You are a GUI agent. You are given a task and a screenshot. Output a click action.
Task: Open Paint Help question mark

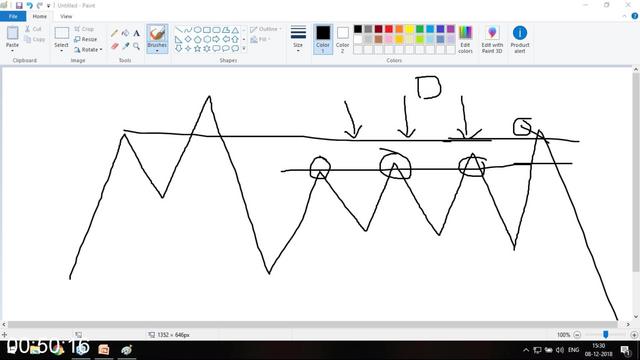coord(635,16)
